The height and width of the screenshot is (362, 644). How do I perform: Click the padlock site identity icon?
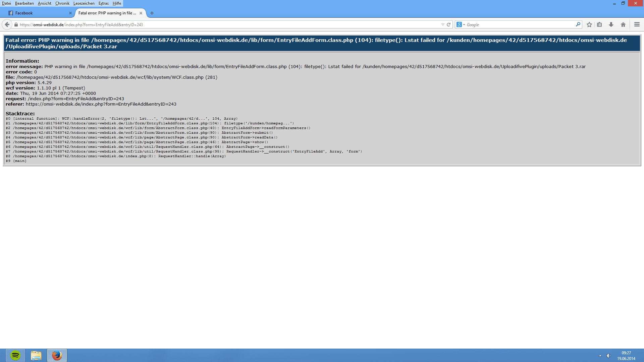[x=16, y=24]
